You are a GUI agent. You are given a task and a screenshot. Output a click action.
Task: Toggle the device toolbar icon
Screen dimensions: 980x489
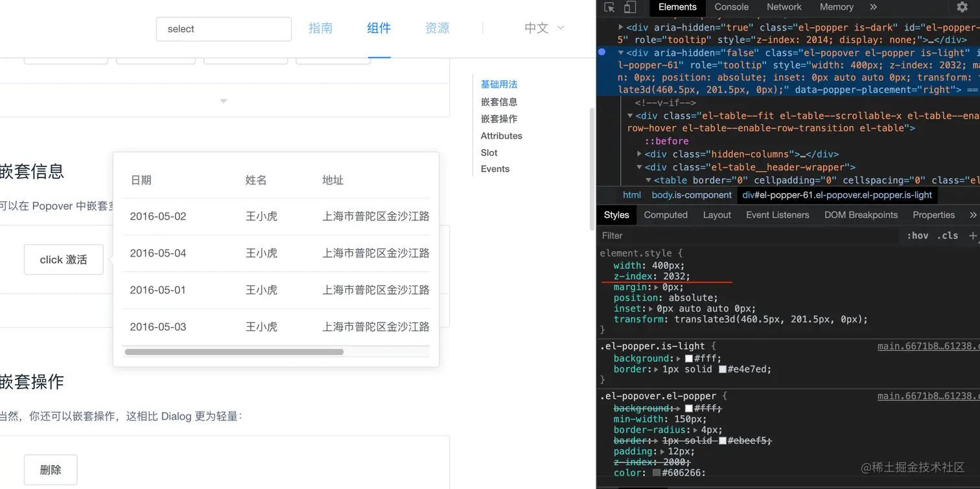tap(629, 7)
